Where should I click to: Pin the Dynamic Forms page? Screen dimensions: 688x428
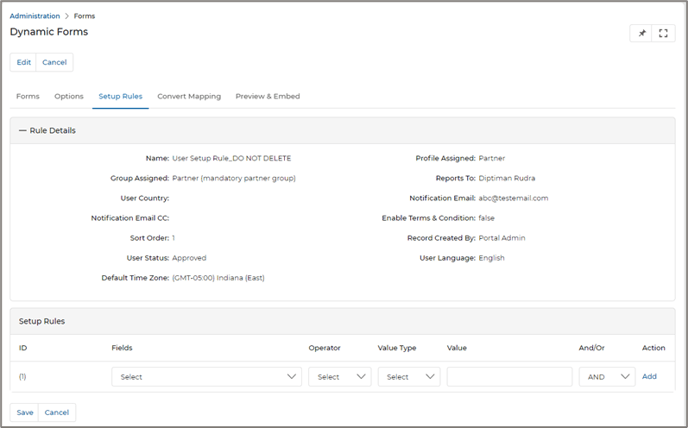(642, 33)
